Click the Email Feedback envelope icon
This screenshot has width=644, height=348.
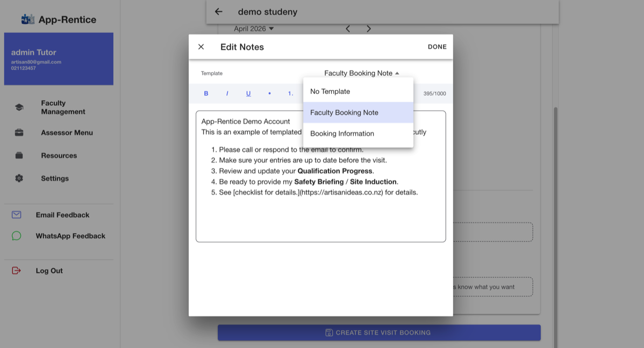coord(17,215)
